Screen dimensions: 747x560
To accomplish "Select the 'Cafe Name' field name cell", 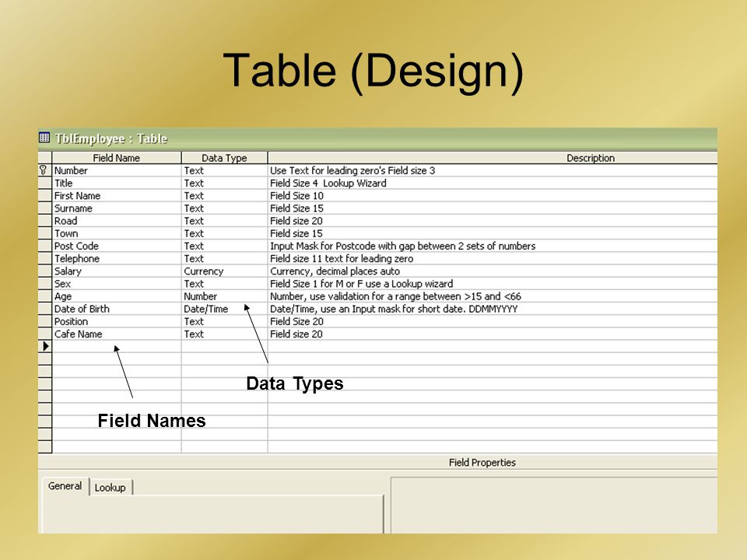I will point(117,334).
